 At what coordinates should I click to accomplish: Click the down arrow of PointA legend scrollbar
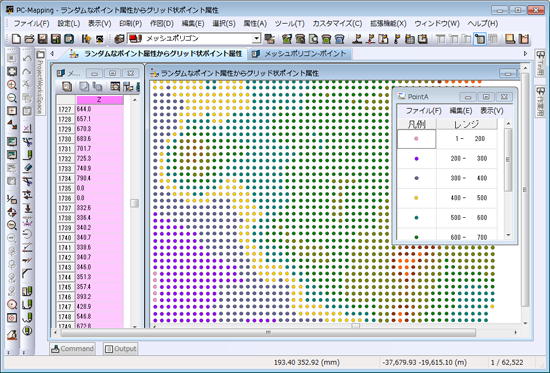(x=508, y=235)
